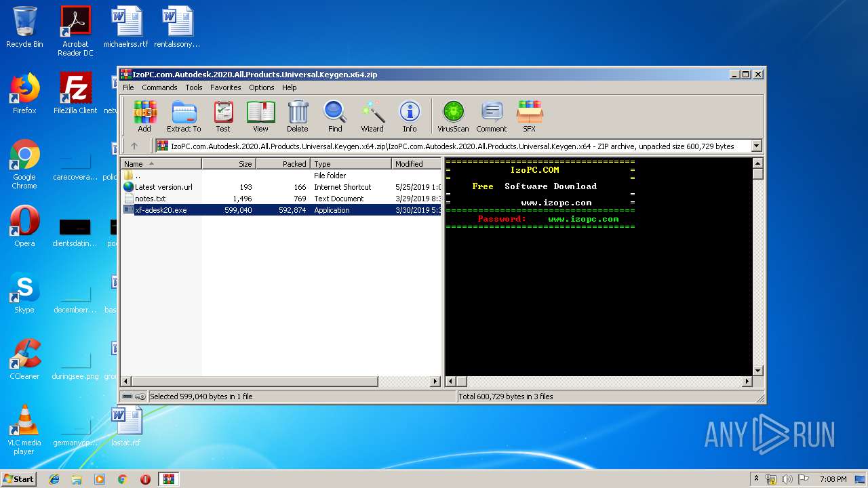Open Recycle Bin desktop icon
The width and height of the screenshot is (868, 488).
click(x=24, y=26)
